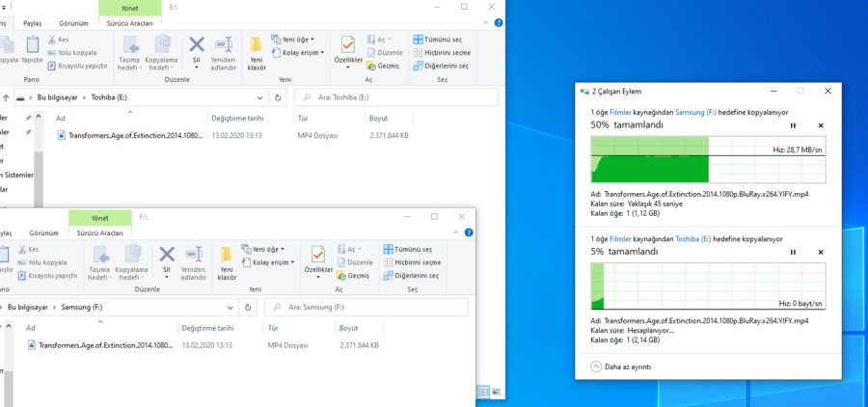Screen dimensions: 868x407
Task: Click Tümünü seç in E: window
Action: tap(437, 40)
